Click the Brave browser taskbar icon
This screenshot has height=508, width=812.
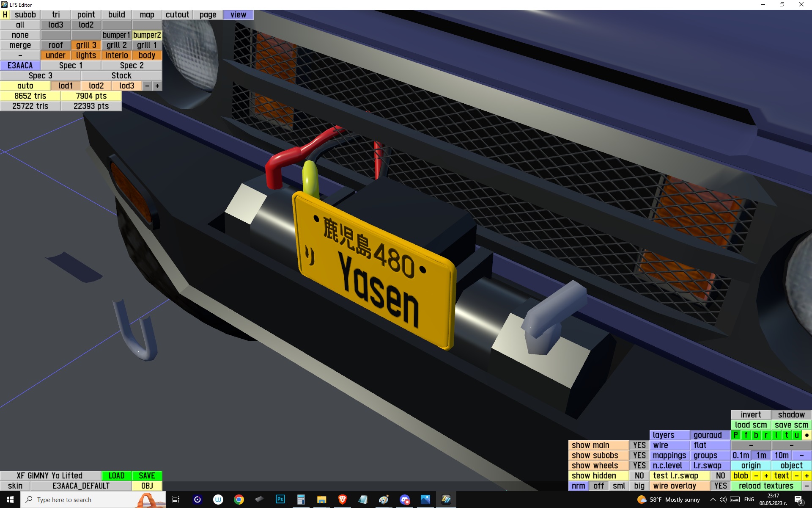click(x=342, y=500)
